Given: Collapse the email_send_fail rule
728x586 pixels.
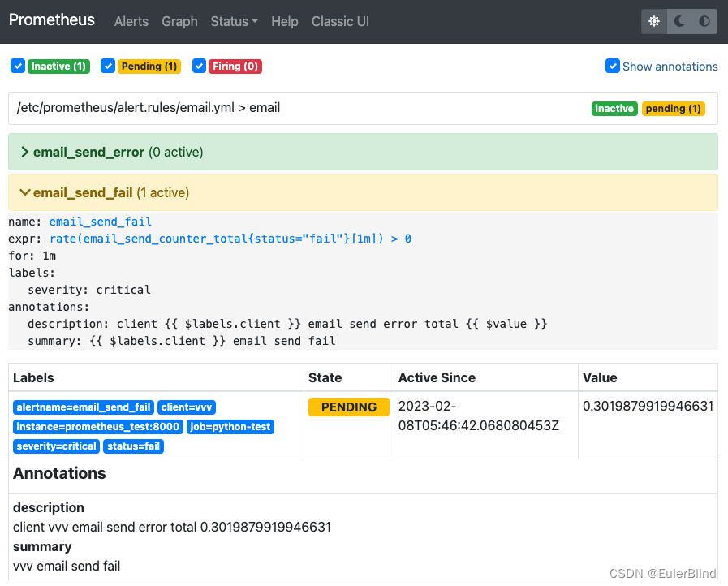Looking at the screenshot, I should click(363, 192).
